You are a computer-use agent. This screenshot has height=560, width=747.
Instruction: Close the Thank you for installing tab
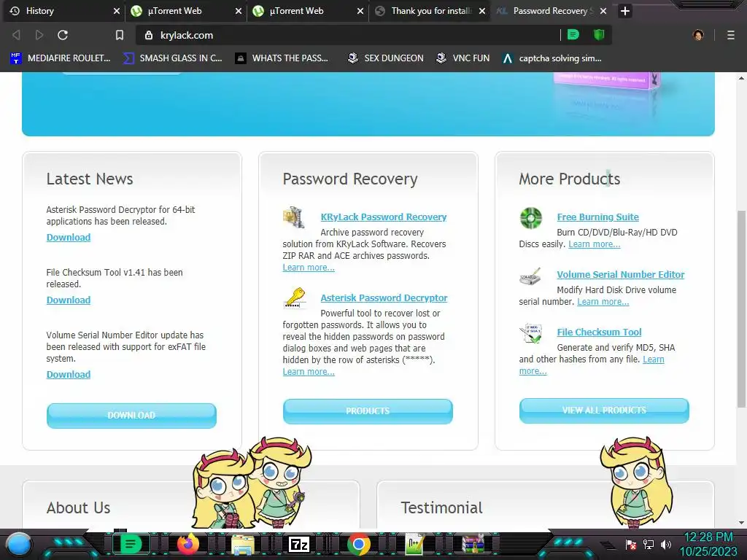coord(482,11)
